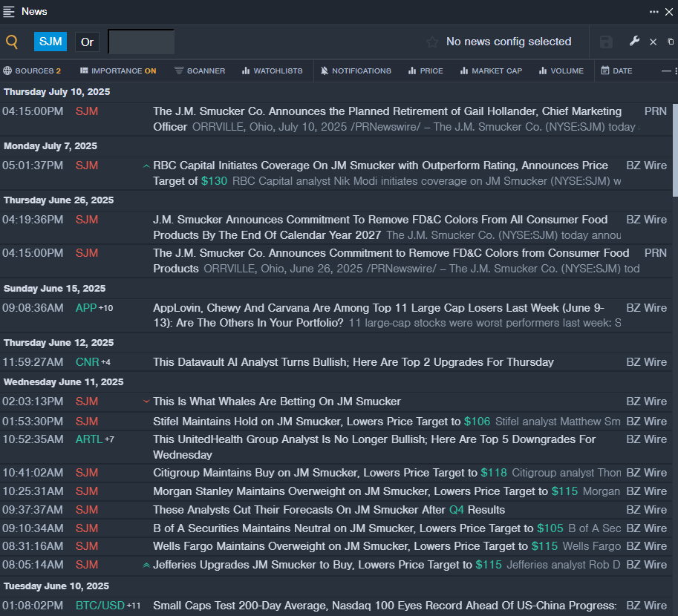This screenshot has height=616, width=678.
Task: Open AppLovin, Chewy And Carvana headline
Action: (378, 315)
